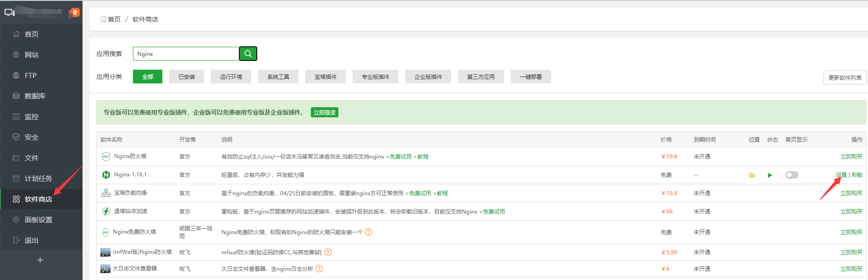Click the 价格 column header
This screenshot has width=868, height=280.
(666, 140)
